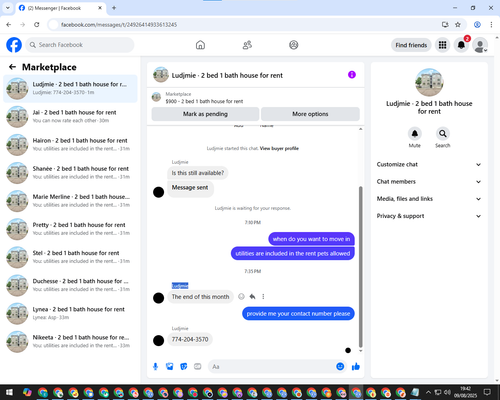The height and width of the screenshot is (400, 500).
Task: Open the Windows notification center icon
Action: pos(487,392)
